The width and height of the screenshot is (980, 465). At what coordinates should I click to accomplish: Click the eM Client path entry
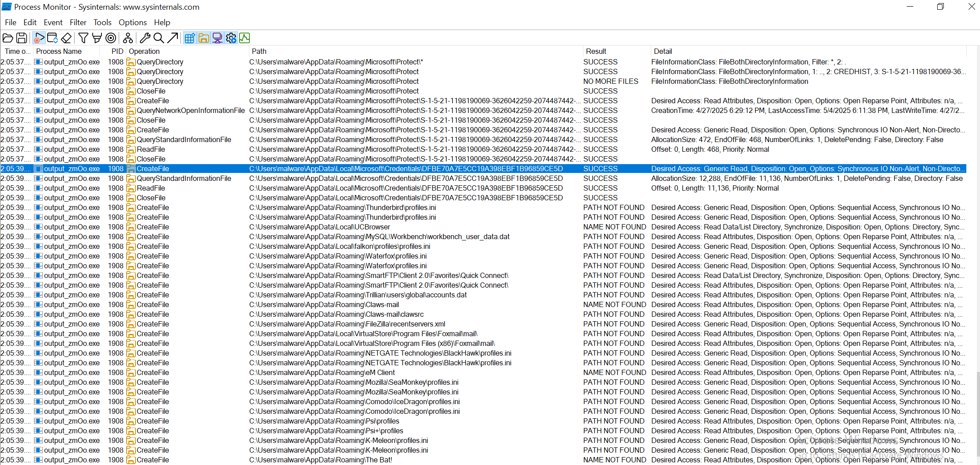(322, 372)
